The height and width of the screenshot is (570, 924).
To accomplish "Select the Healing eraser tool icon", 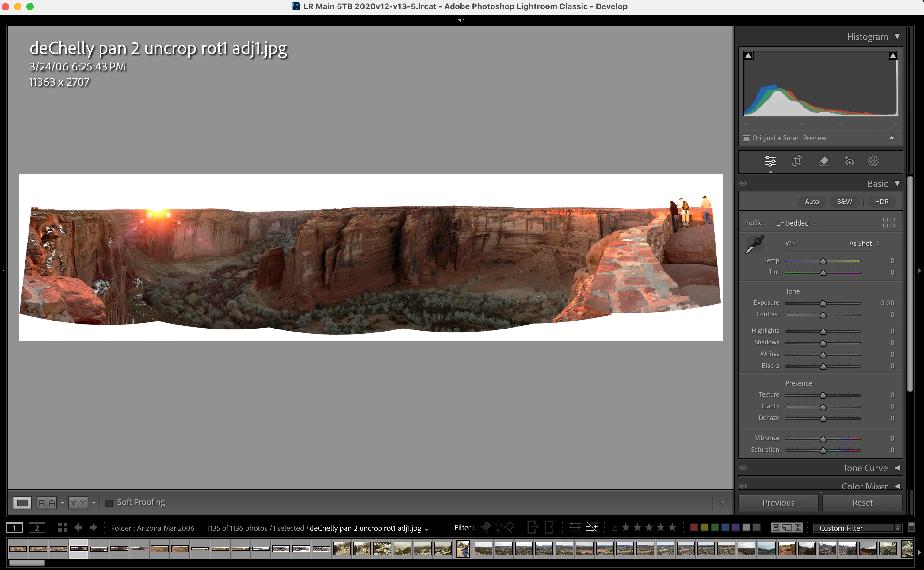I will click(x=823, y=161).
